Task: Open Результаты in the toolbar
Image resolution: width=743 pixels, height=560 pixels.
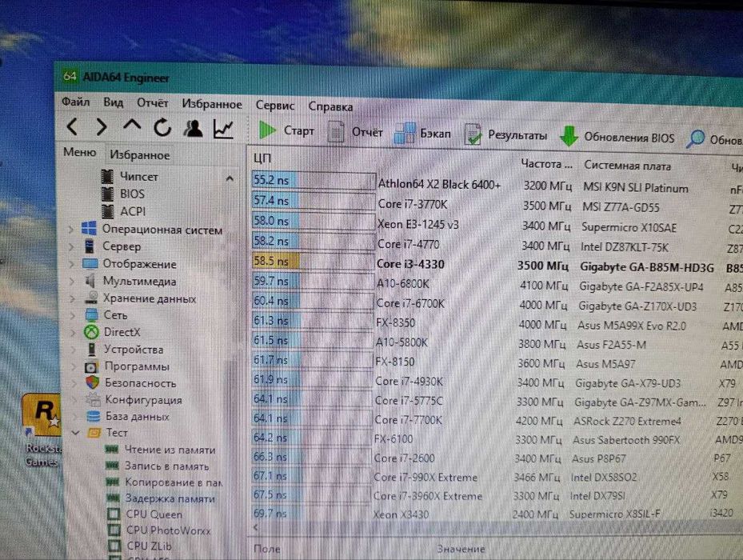Action: pos(505,135)
